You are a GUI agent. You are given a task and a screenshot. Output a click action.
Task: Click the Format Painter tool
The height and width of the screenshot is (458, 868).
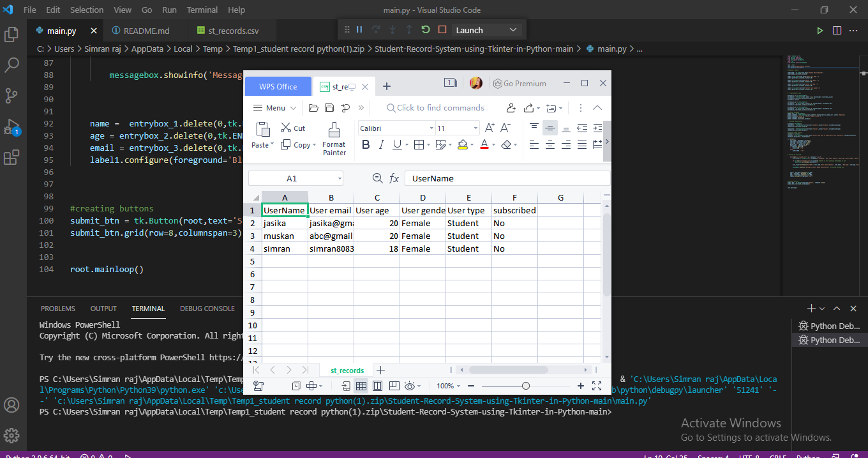[x=334, y=140]
